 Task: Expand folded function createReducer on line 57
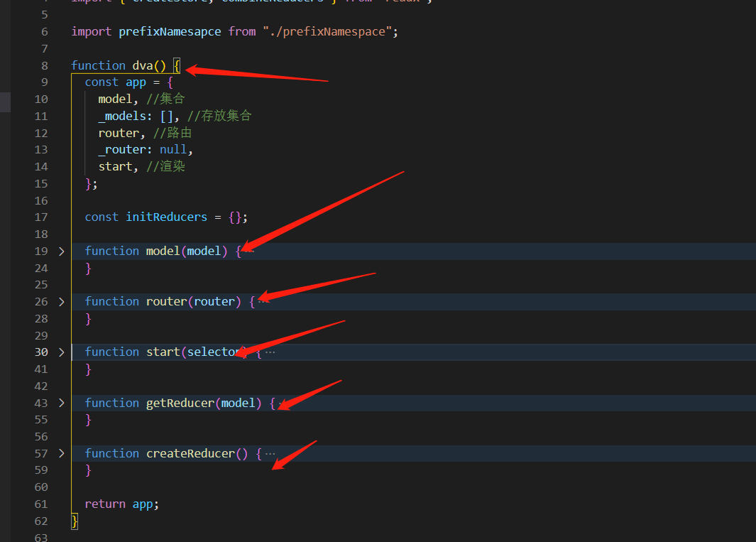tap(61, 454)
